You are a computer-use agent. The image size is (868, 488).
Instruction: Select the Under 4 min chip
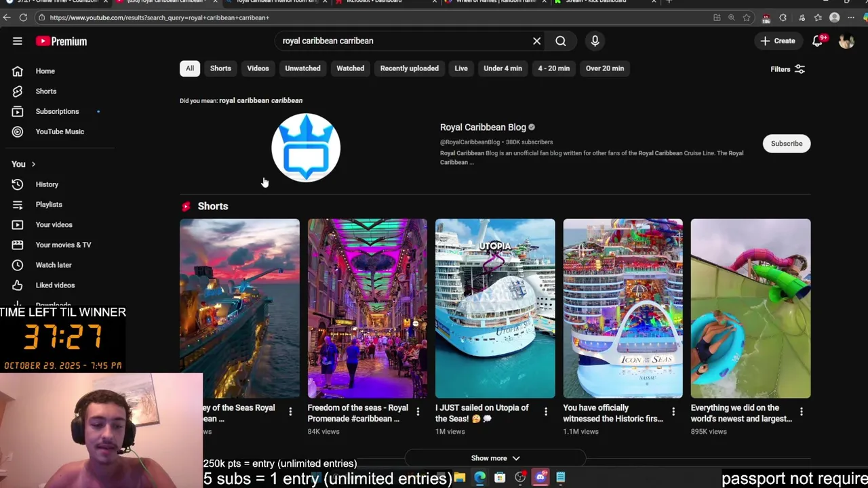502,68
